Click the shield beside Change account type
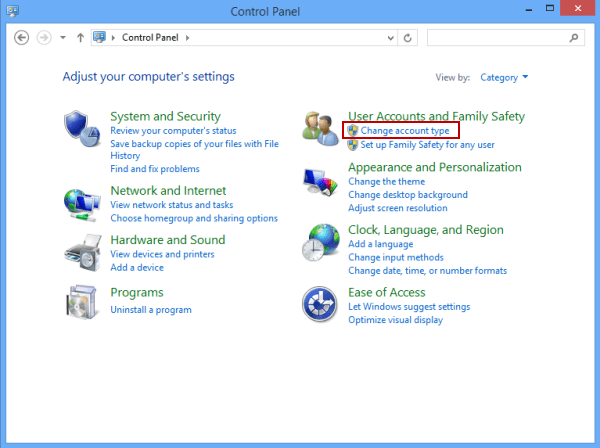This screenshot has height=448, width=600. (x=352, y=130)
